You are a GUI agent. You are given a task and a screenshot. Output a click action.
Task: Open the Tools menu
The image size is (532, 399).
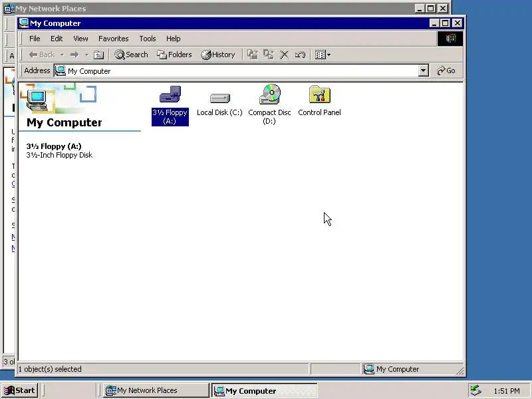(148, 39)
